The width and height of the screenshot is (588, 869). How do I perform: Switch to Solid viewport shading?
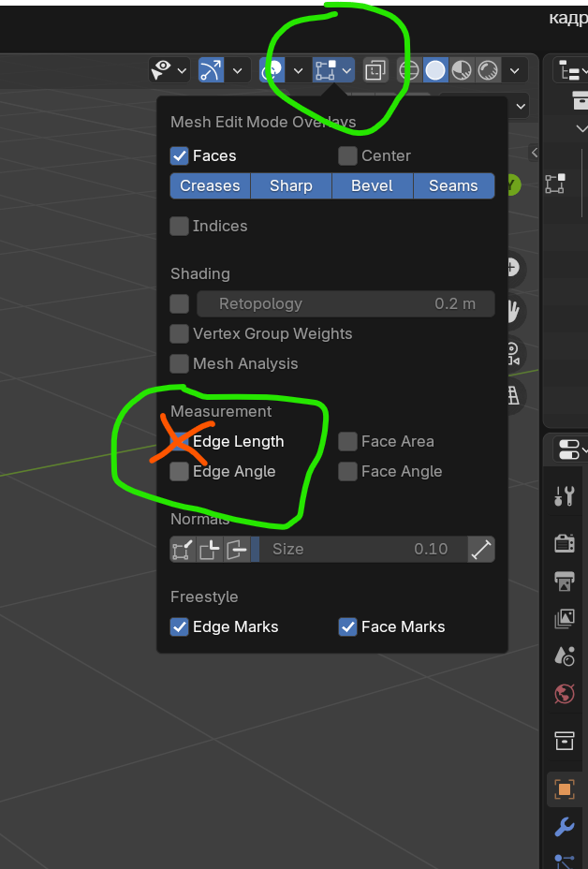pos(435,70)
